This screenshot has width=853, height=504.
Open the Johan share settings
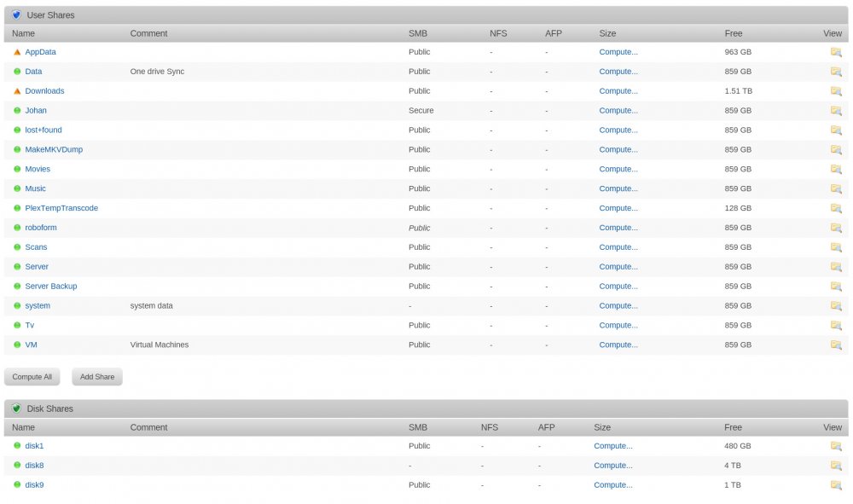tap(36, 110)
